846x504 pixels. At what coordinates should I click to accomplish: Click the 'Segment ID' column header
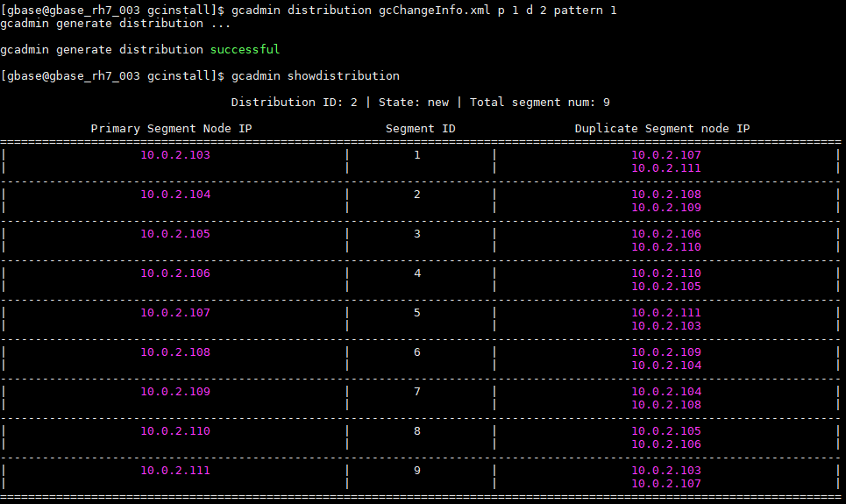[x=420, y=129]
